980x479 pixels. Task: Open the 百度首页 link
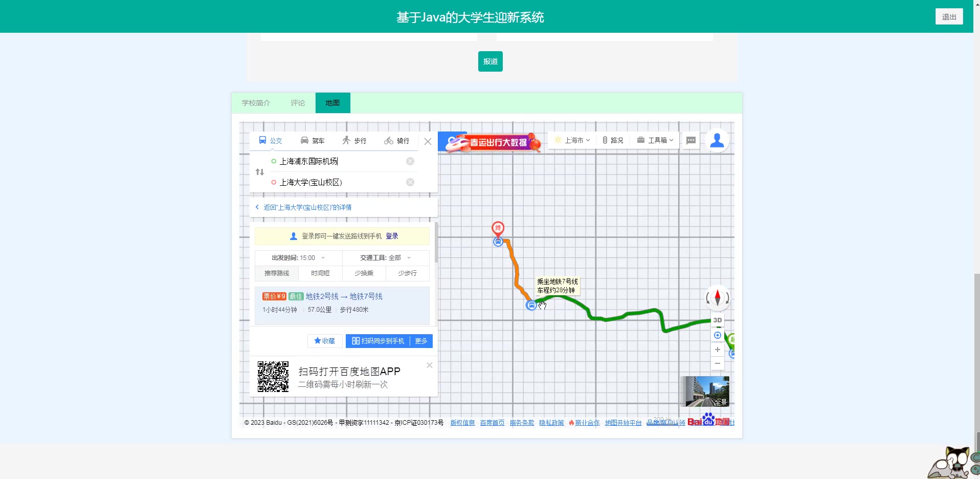click(x=492, y=423)
